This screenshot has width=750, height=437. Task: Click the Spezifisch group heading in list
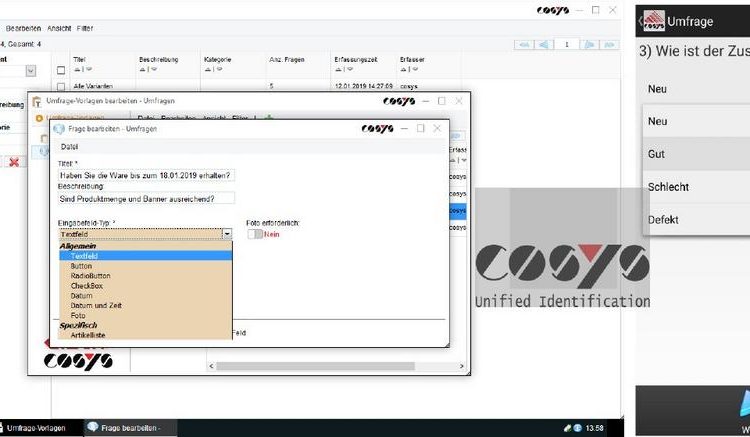click(78, 326)
